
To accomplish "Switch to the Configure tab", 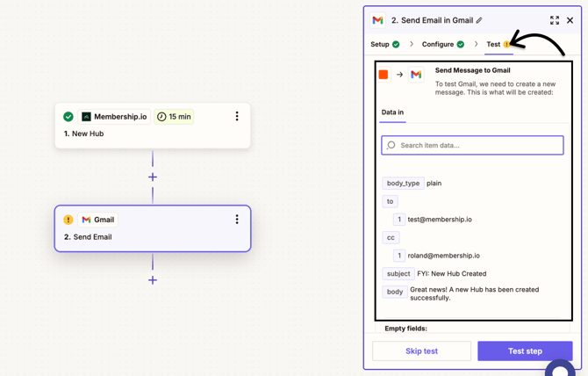I will tap(443, 44).
